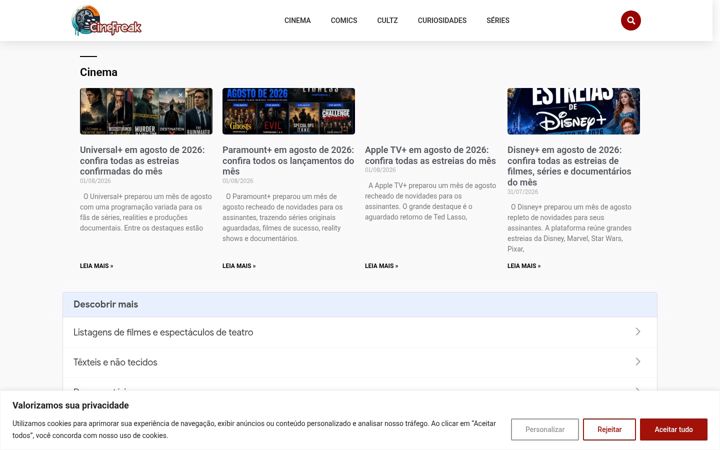The height and width of the screenshot is (450, 720).
Task: Click the Cinema section heading
Action: [99, 72]
